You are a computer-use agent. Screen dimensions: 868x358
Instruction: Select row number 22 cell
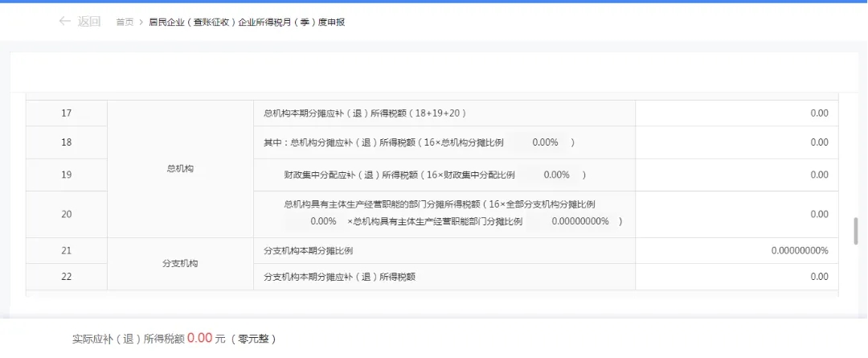[x=67, y=277]
